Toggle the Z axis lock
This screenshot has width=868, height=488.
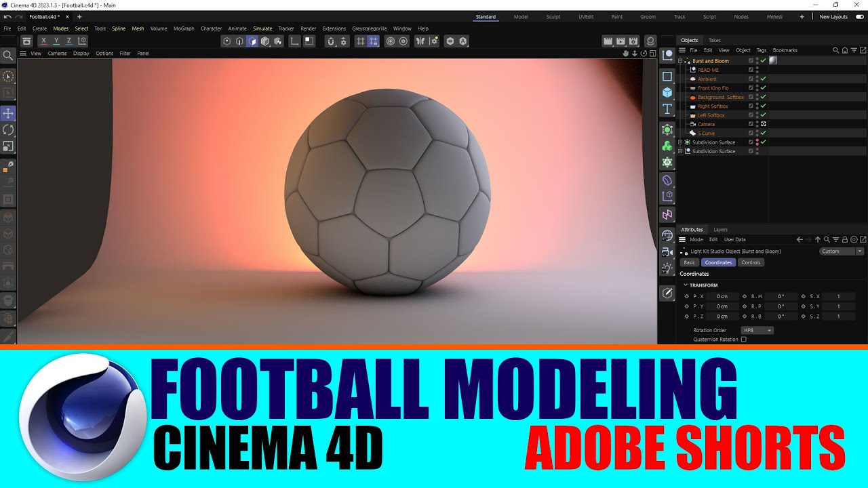click(x=68, y=41)
